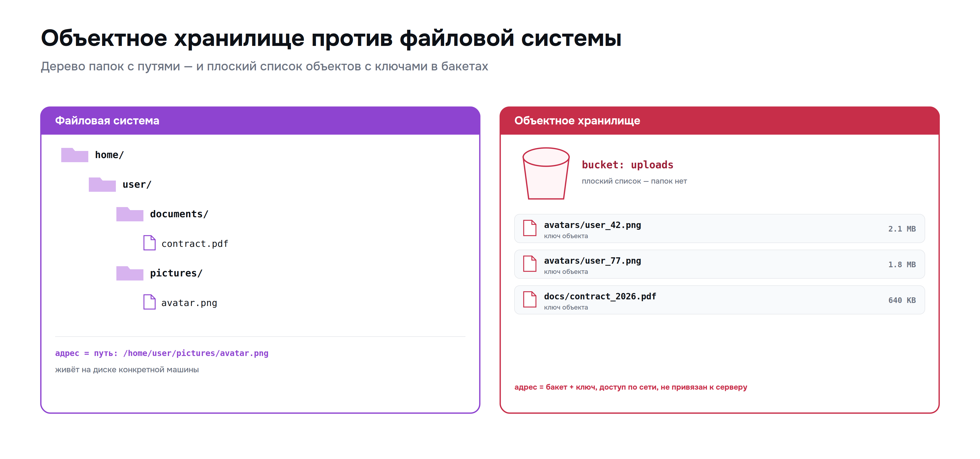Click the 'bucket: uploads' label
980x459 pixels.
point(627,165)
